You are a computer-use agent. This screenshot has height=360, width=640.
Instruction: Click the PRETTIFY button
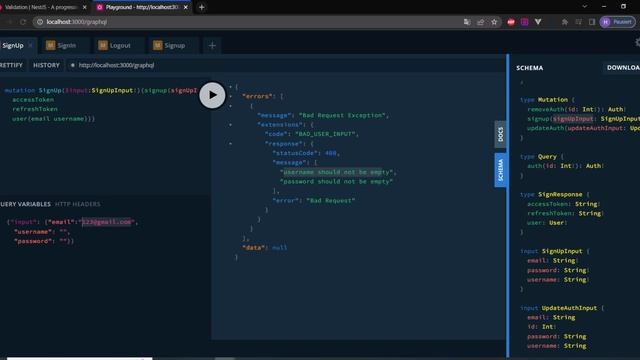(11, 65)
